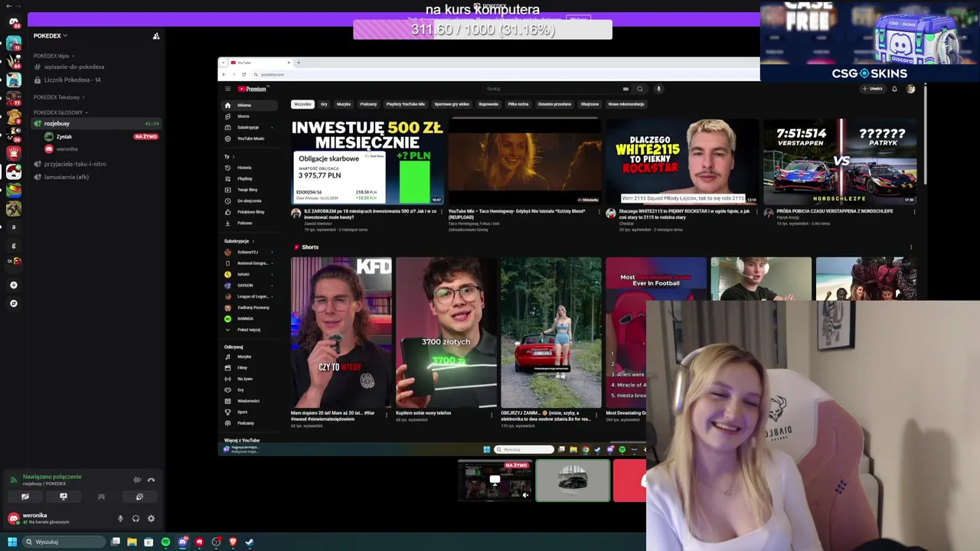Open YouTube Music sidebar link
This screenshot has width=980, height=551.
(x=249, y=139)
